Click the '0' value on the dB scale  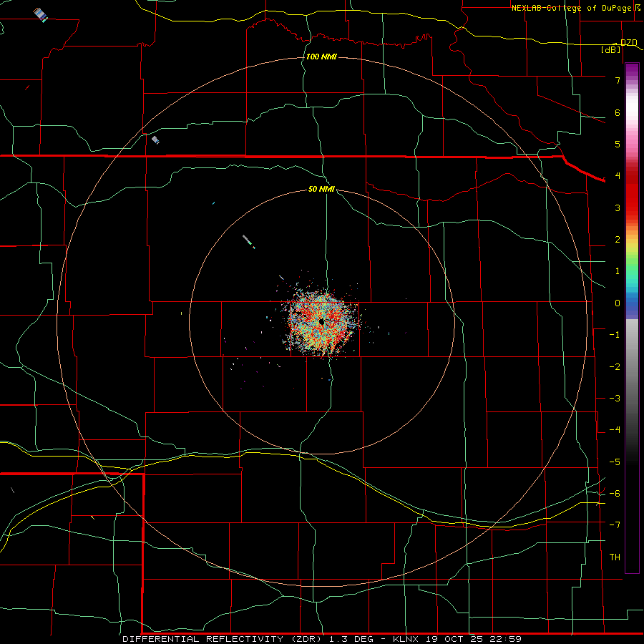tap(618, 303)
